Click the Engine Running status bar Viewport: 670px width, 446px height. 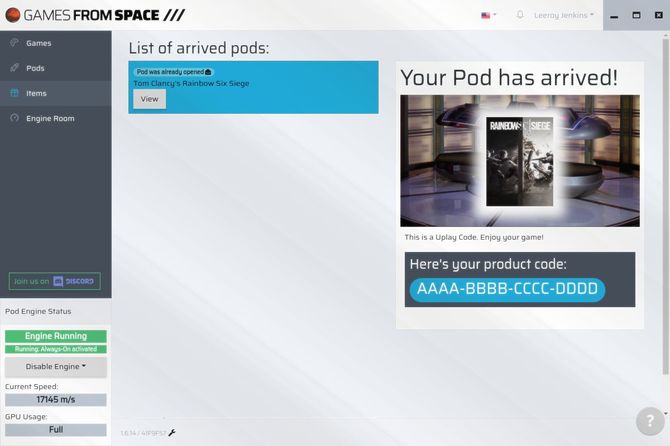point(56,336)
